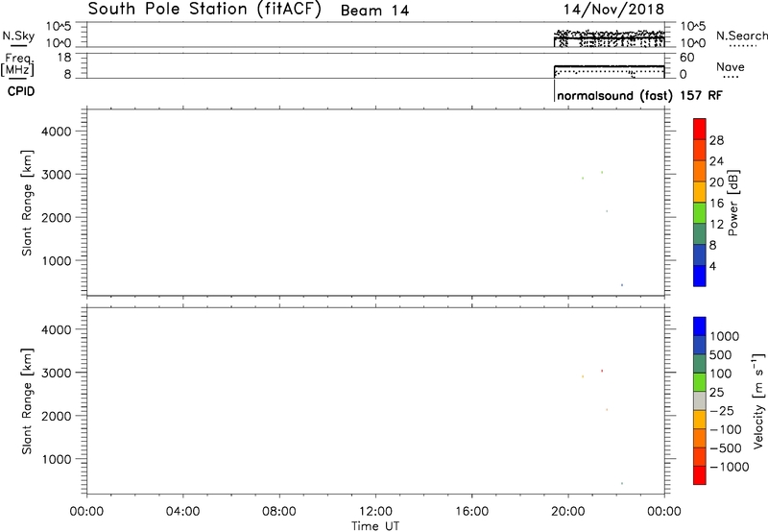Click the 'Nave' legend label
Image resolution: width=768 pixels, height=532 pixels.
[x=731, y=67]
